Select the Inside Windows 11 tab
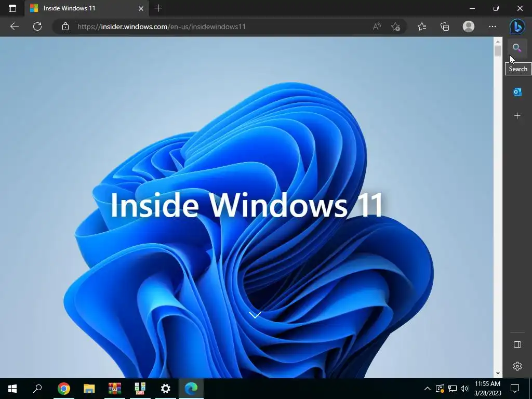The image size is (532, 399). (x=87, y=8)
